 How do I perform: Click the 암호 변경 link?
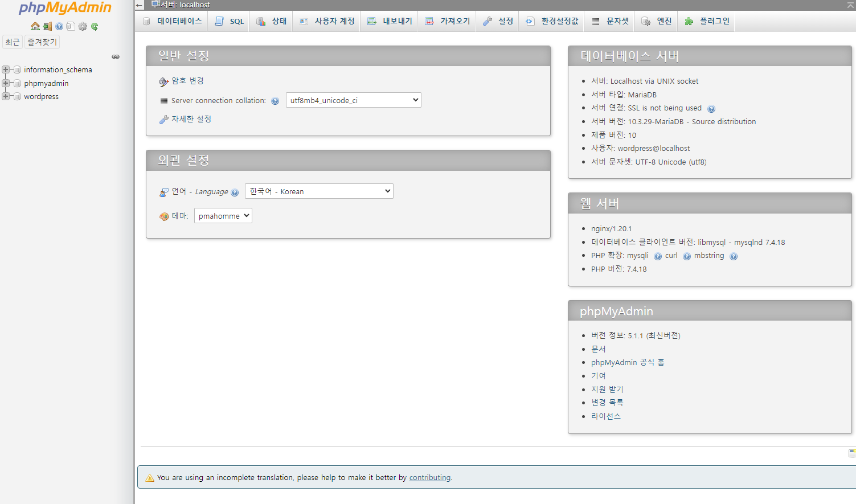click(187, 81)
